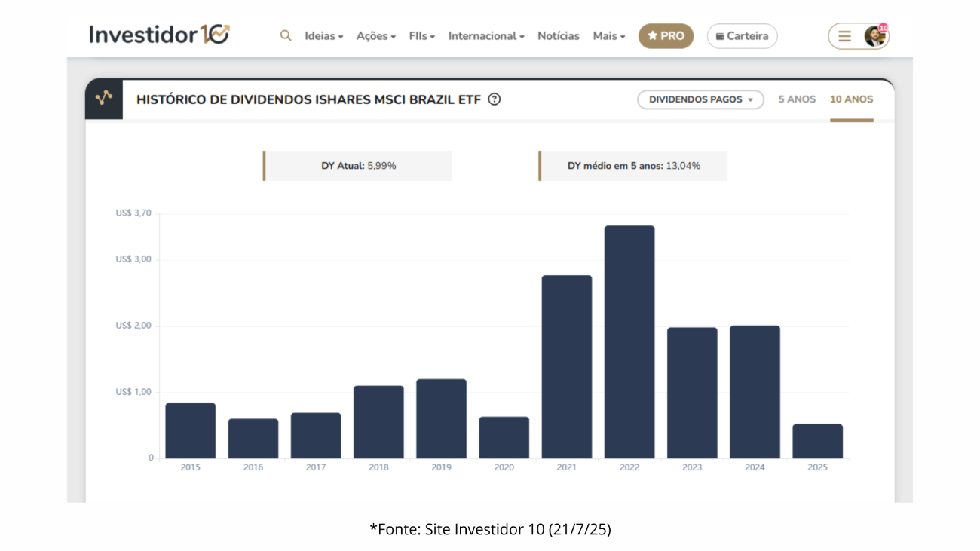Click the US$ 2,00 axis label
This screenshot has width=980, height=551.
133,326
